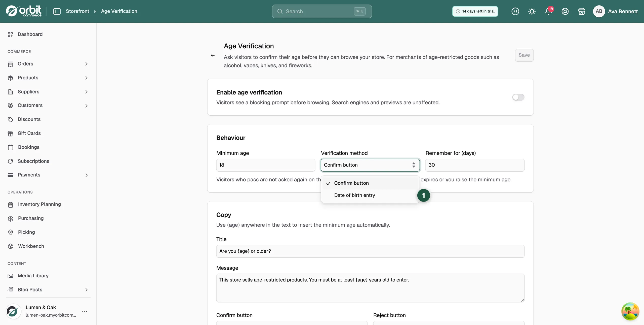
Task: Click the AB user avatar
Action: pos(599,11)
